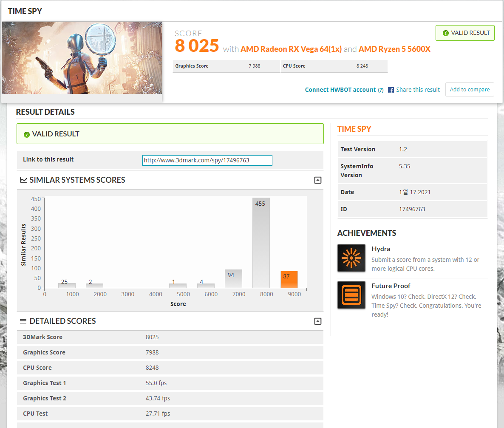Click the 3DMark Score row value 8025
This screenshot has width=504, height=428.
point(152,337)
